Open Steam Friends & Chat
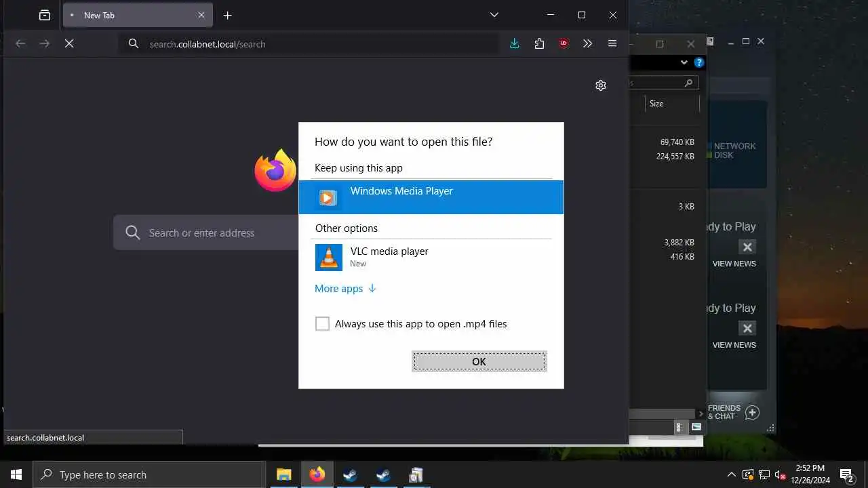868x488 pixels. 724,412
